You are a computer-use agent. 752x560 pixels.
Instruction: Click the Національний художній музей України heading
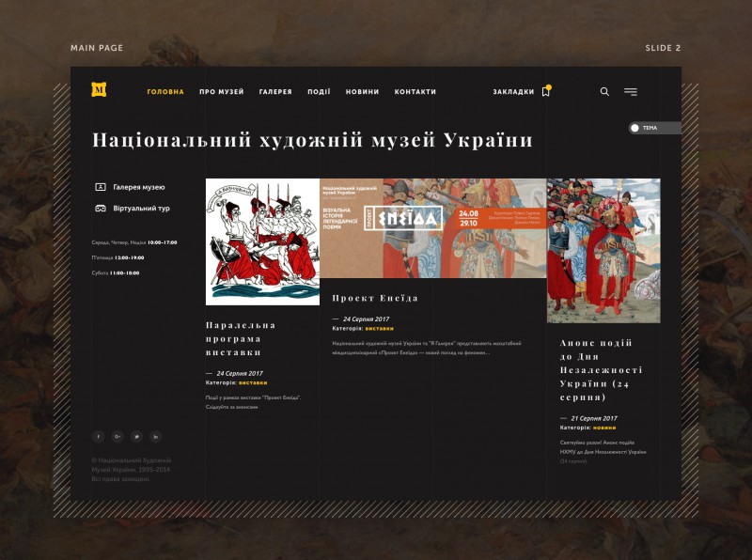(x=312, y=140)
